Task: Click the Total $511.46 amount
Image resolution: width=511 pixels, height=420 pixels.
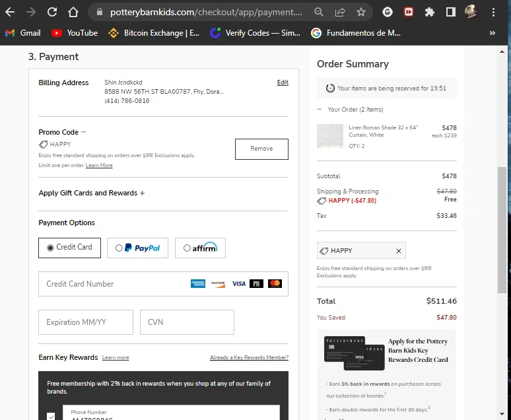Action: 441,301
